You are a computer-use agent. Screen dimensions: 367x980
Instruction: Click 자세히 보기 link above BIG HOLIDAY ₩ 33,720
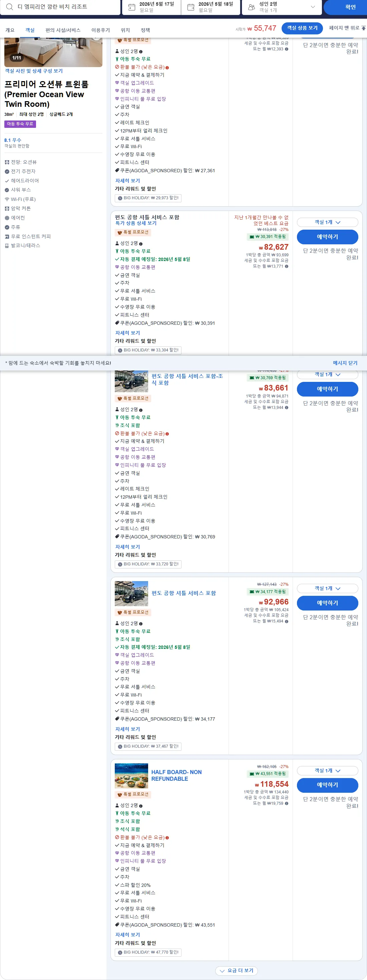(127, 547)
